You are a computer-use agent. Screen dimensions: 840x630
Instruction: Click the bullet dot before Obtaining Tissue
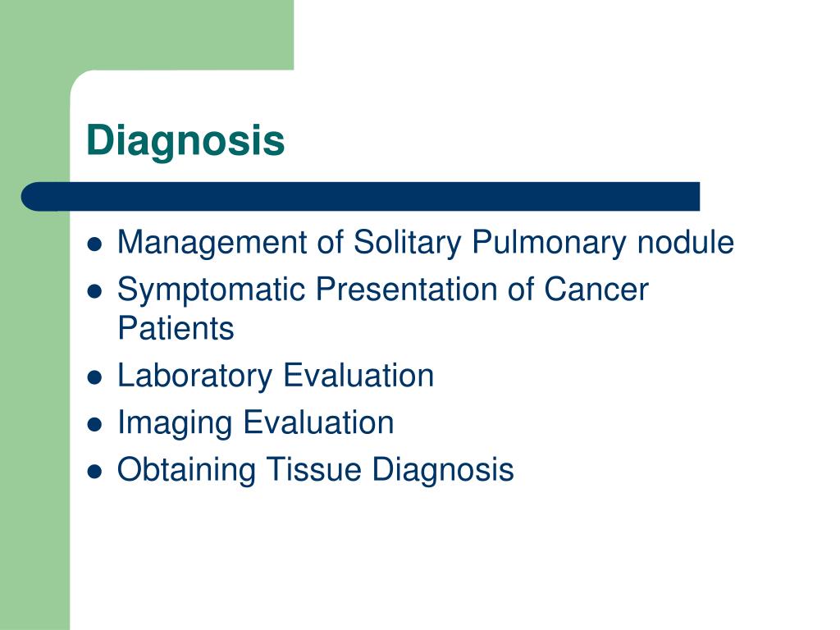[94, 472]
